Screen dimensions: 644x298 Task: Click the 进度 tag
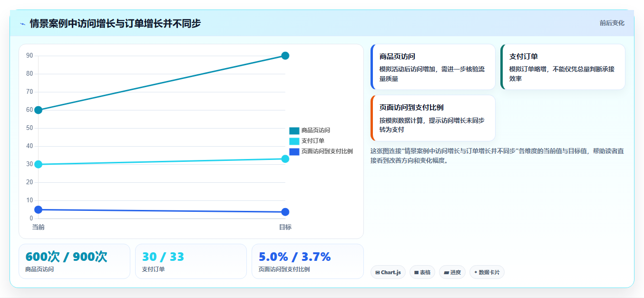coord(452,272)
